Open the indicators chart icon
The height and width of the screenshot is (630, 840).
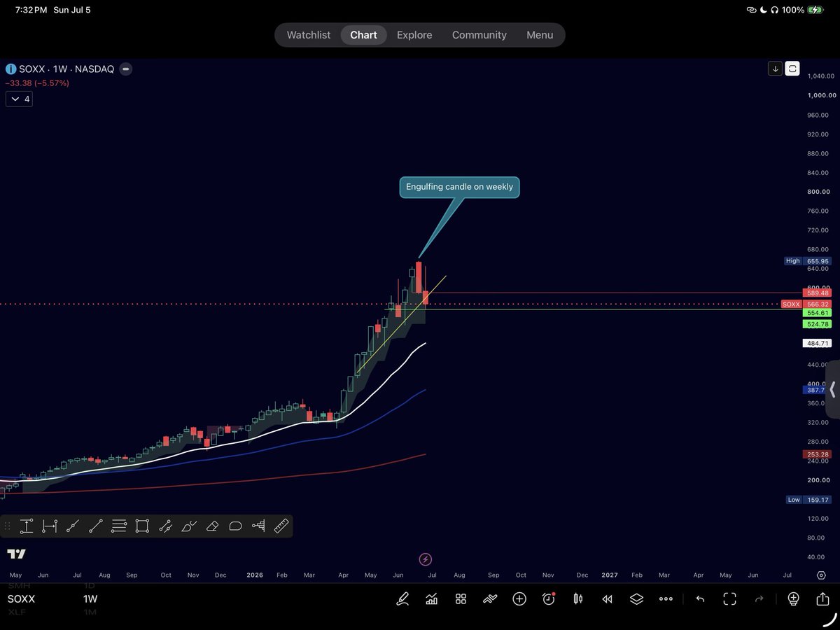pyautogui.click(x=432, y=598)
